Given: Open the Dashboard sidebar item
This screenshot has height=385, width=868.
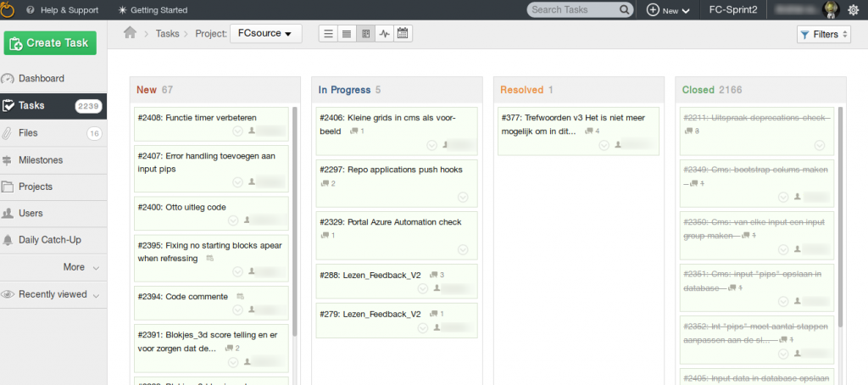Looking at the screenshot, I should point(42,78).
